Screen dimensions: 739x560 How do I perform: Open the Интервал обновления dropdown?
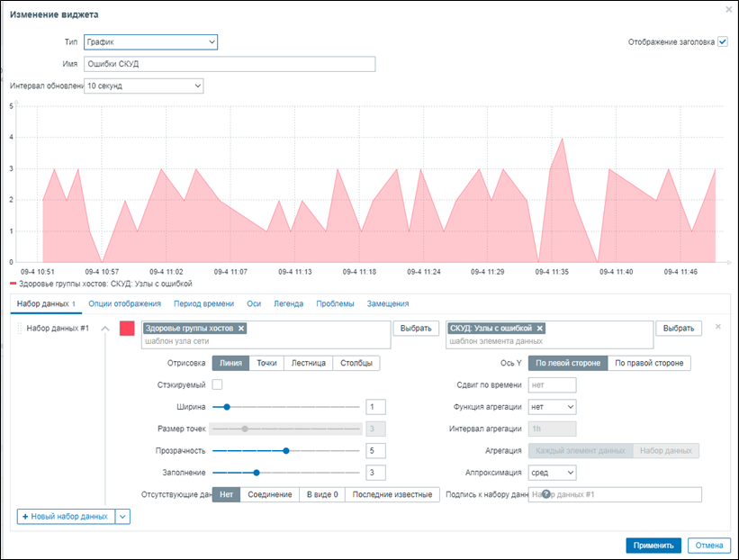(143, 86)
